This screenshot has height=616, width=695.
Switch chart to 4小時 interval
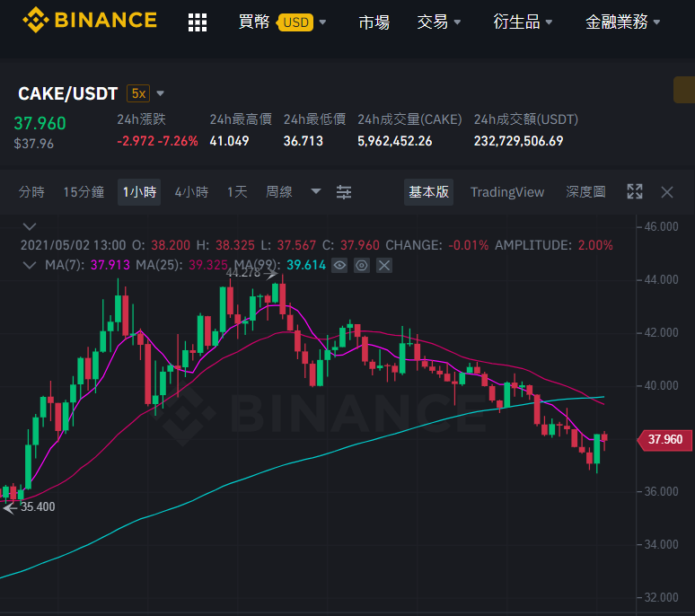191,192
